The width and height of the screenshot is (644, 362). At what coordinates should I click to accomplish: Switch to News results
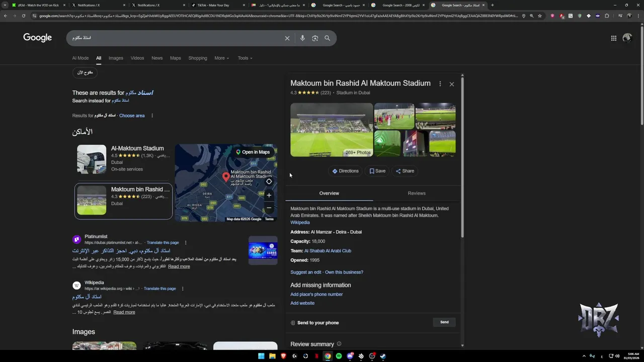(x=157, y=58)
